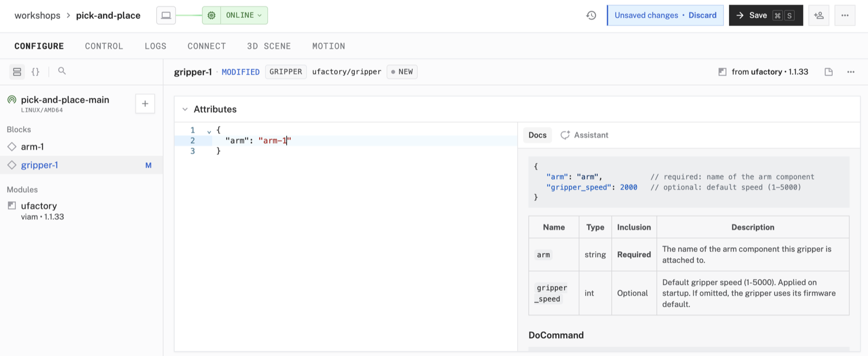Image resolution: width=868 pixels, height=356 pixels.
Task: Select the builder view icon
Action: point(17,72)
